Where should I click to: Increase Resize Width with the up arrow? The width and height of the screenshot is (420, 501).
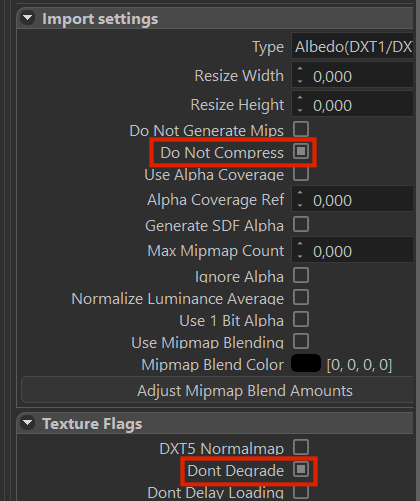300,69
